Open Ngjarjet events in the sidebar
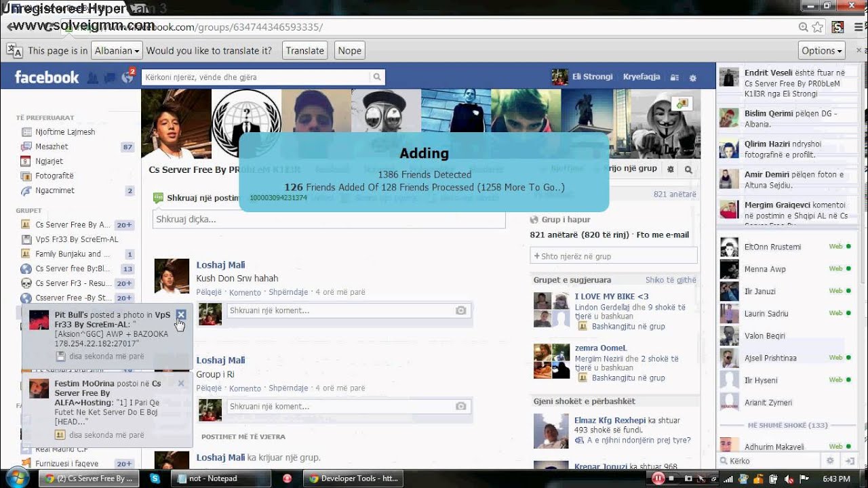Image resolution: width=868 pixels, height=488 pixels. [49, 161]
